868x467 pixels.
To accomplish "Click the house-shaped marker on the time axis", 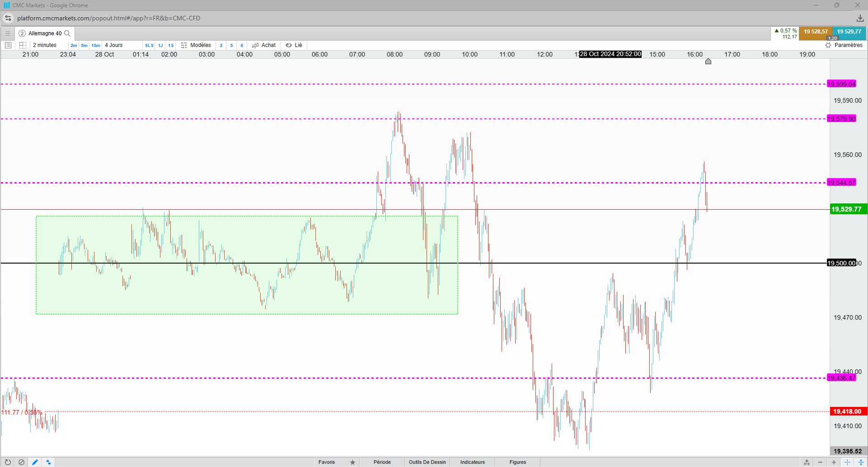I will click(708, 61).
